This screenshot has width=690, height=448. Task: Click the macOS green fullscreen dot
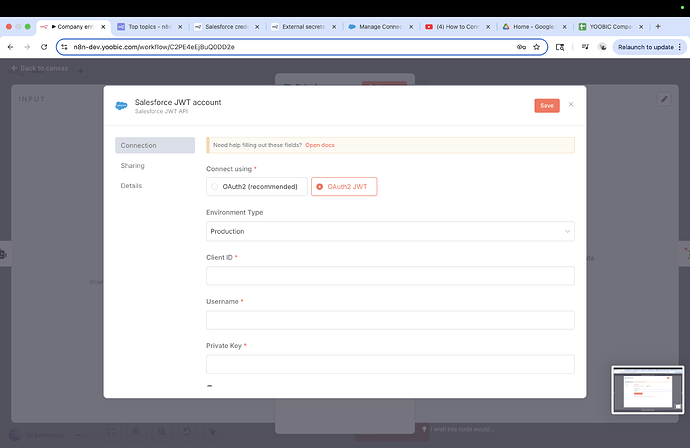28,27
